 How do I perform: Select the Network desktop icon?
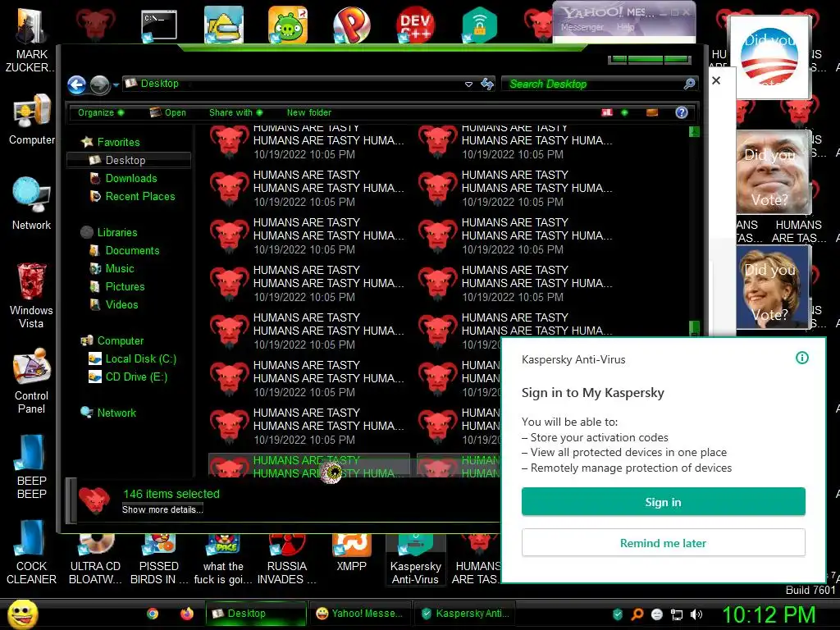(x=32, y=203)
